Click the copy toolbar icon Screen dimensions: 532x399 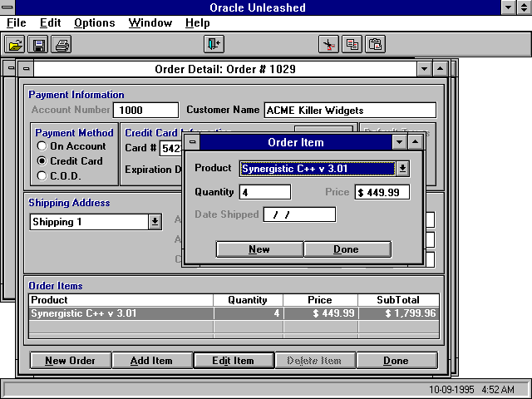click(352, 44)
